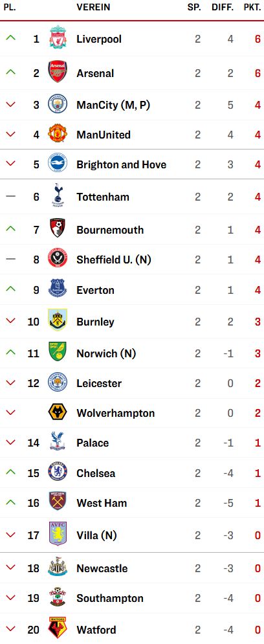Click Leicester's points value 2

258,383
